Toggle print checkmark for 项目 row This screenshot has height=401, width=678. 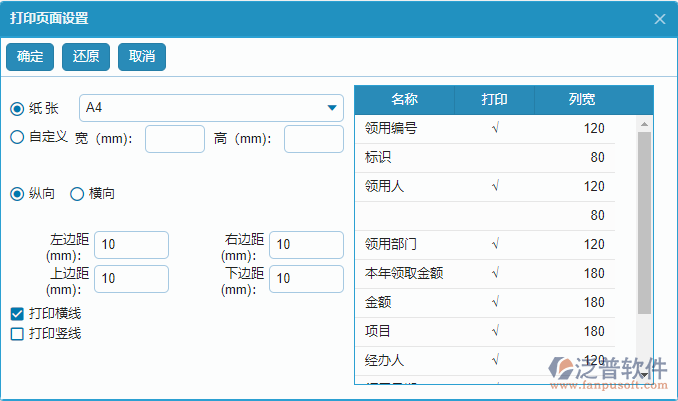(x=495, y=331)
